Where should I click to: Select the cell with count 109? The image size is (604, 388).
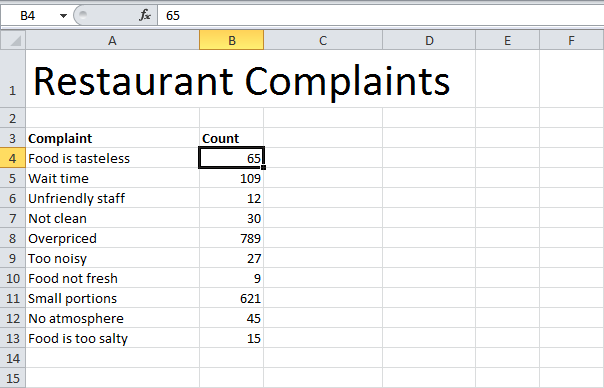pos(232,178)
